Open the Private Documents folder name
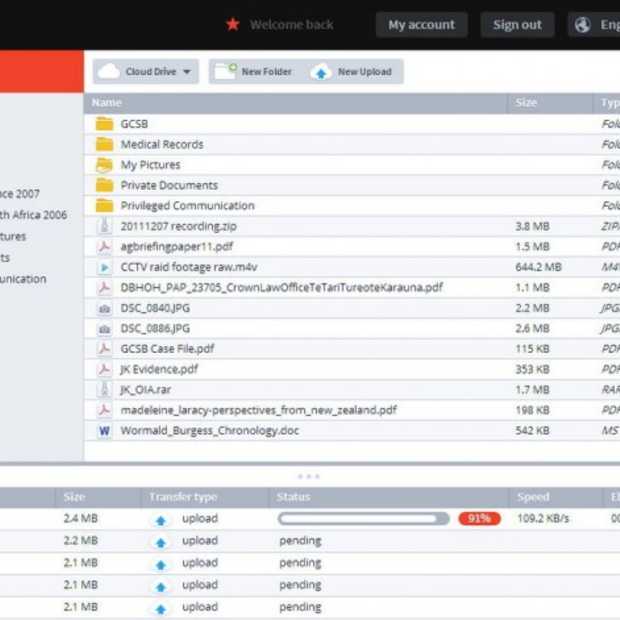 pyautogui.click(x=169, y=185)
